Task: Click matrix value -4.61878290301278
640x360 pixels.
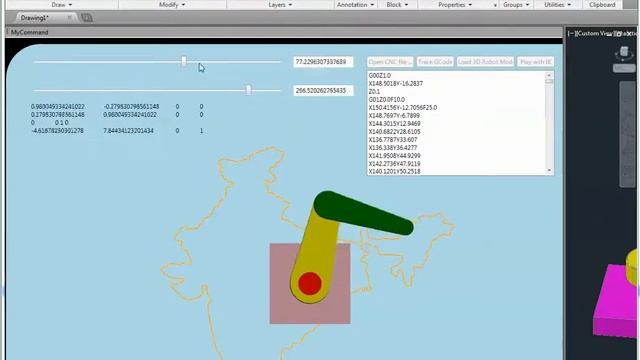Action: (58, 131)
